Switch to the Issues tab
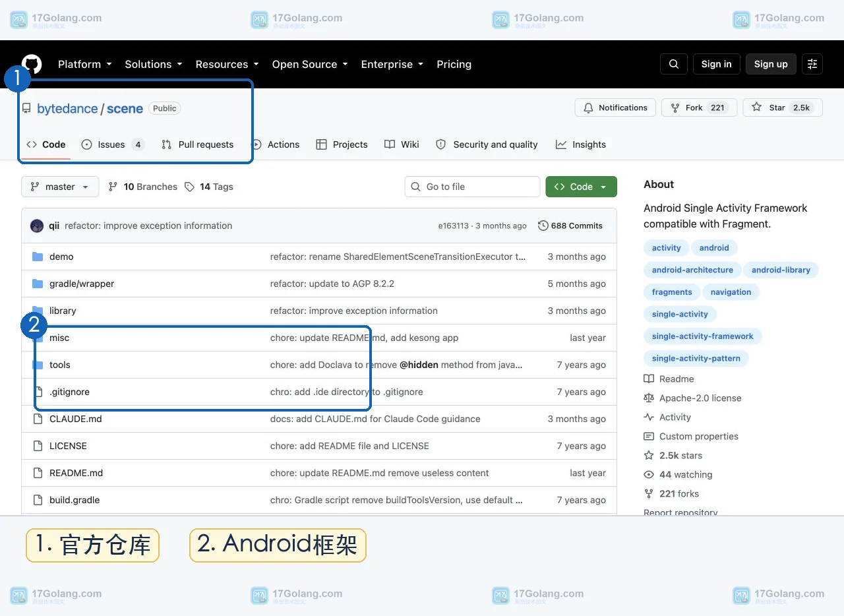Image resolution: width=844 pixels, height=616 pixels. click(113, 144)
